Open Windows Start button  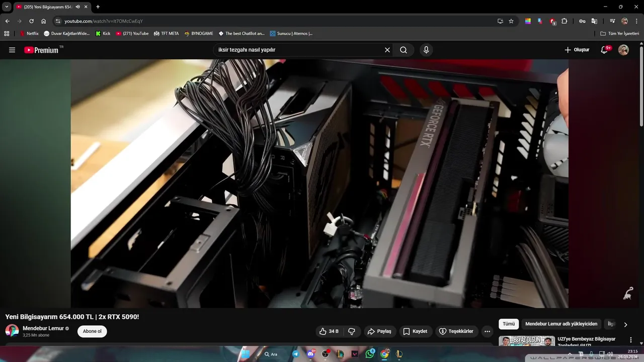click(245, 354)
